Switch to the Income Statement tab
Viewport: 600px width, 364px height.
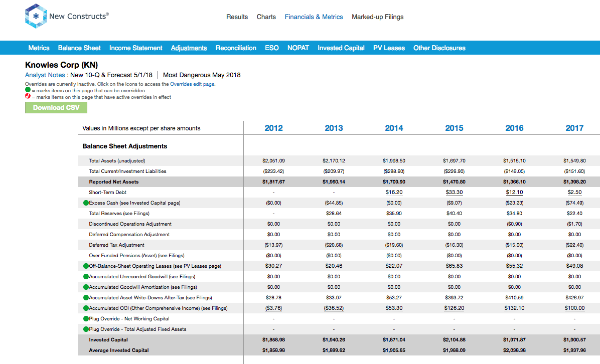click(136, 48)
